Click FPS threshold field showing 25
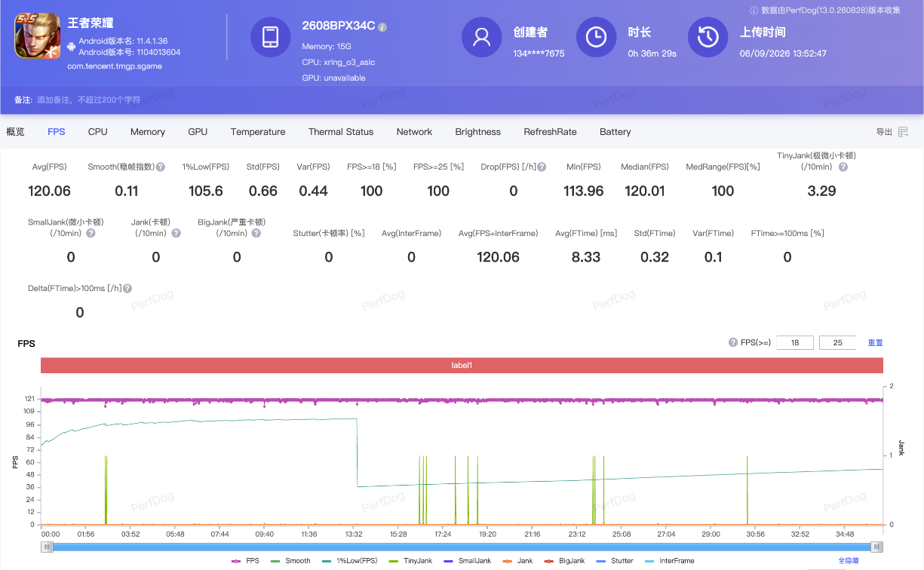Screen dimensions: 924x570 (x=837, y=343)
